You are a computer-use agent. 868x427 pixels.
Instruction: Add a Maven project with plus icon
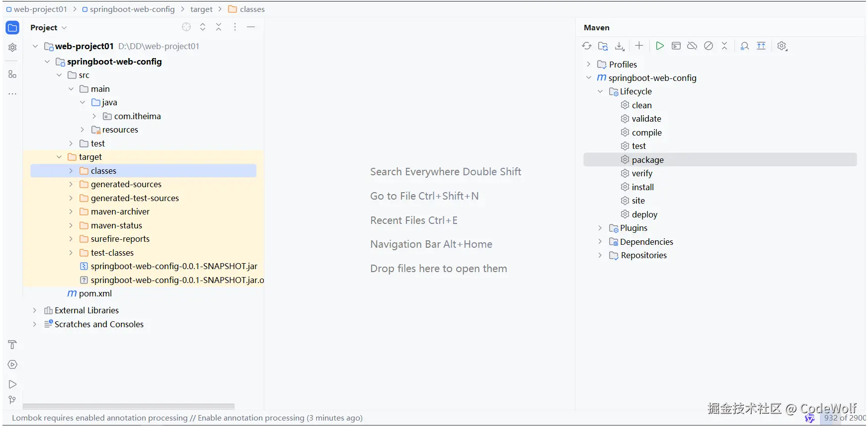(639, 46)
